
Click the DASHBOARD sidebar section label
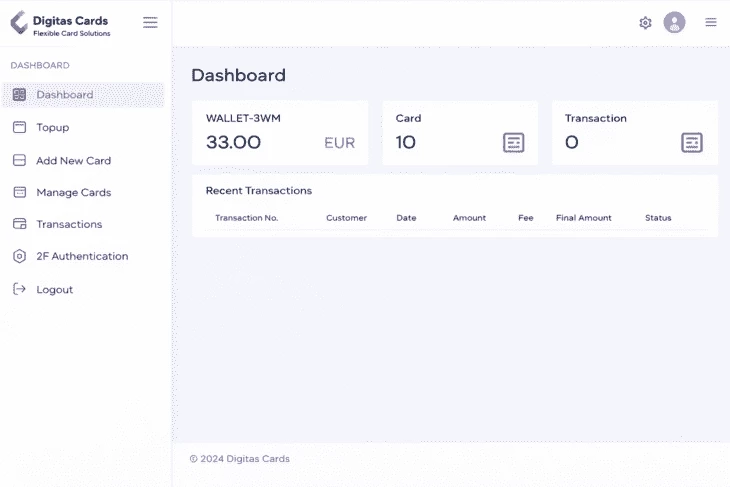pos(40,66)
